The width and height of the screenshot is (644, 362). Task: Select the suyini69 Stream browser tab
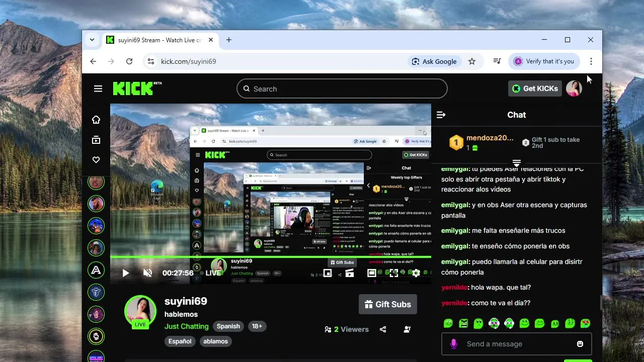click(x=159, y=40)
